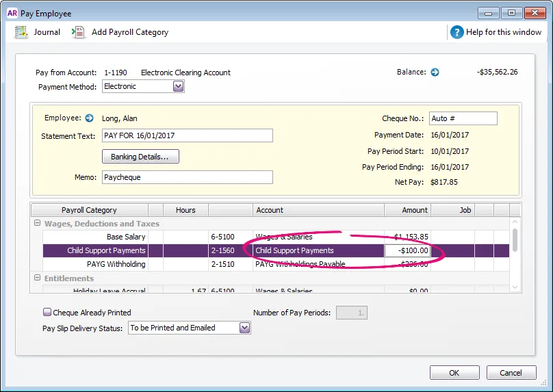Click the Electronic Clearing Account text
The image size is (553, 392).
pyautogui.click(x=185, y=73)
